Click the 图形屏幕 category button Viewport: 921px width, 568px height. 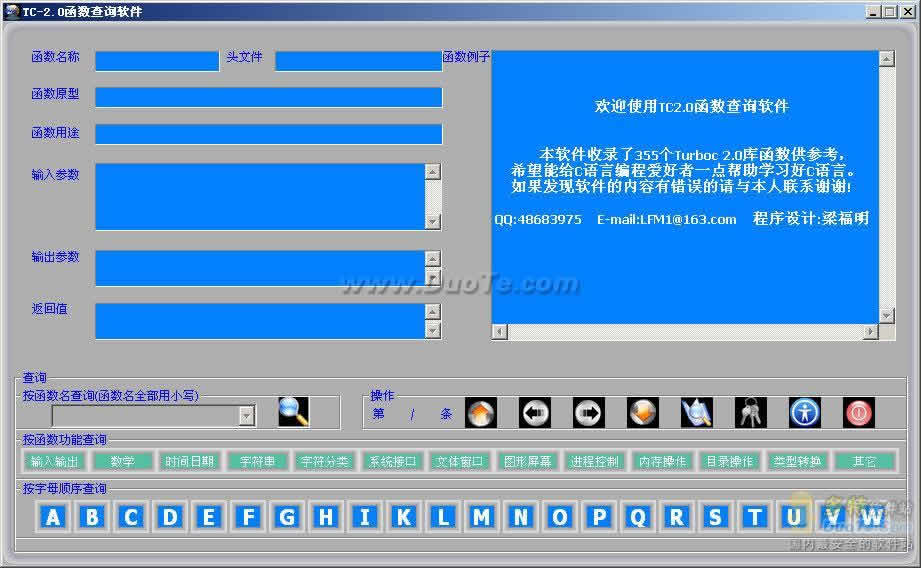click(x=527, y=462)
